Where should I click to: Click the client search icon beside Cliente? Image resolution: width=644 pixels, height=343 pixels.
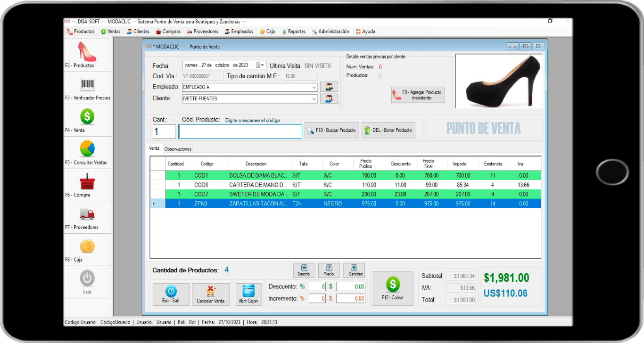point(329,98)
